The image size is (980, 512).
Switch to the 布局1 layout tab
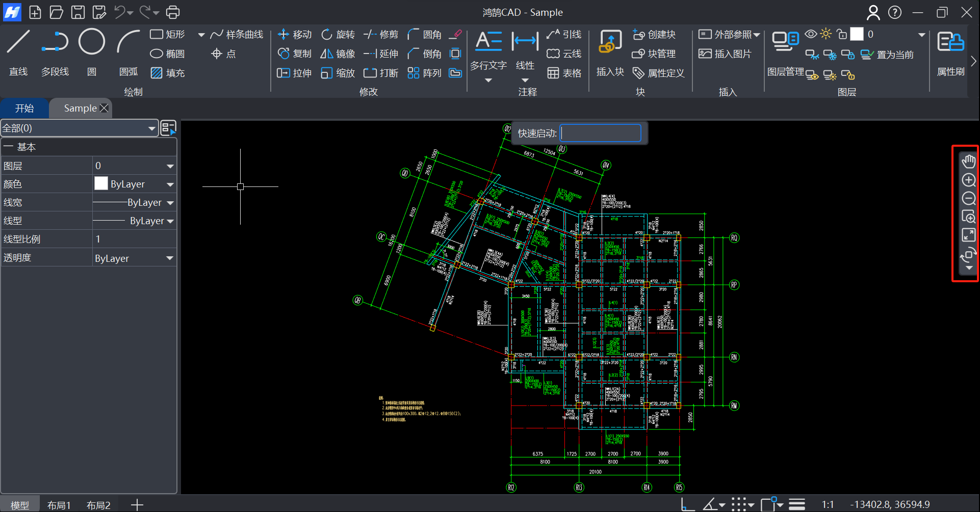coord(59,505)
